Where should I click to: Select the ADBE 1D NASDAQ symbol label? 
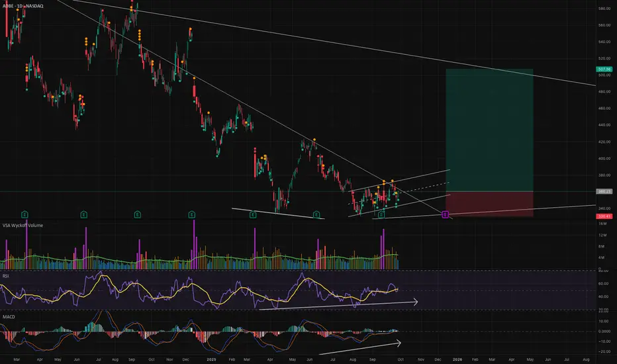[23, 6]
